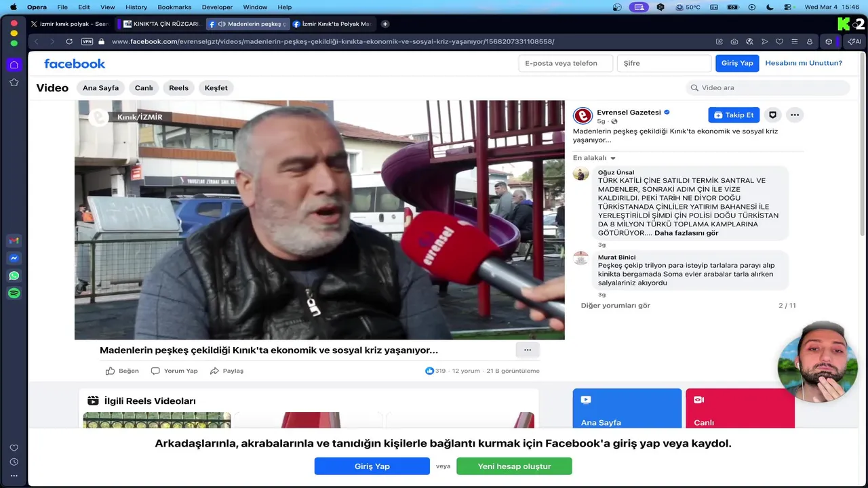Image resolution: width=868 pixels, height=488 pixels.
Task: Go back to previous page
Action: click(x=37, y=41)
